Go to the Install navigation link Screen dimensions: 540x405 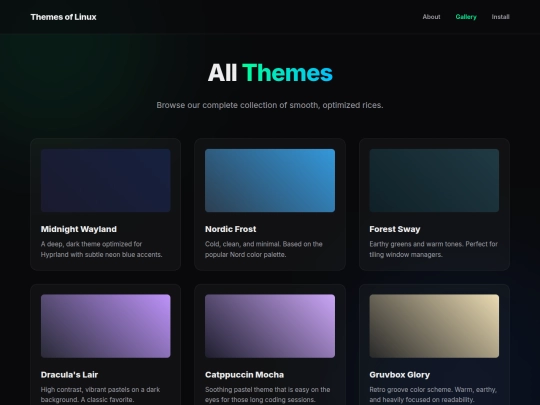[x=500, y=17]
